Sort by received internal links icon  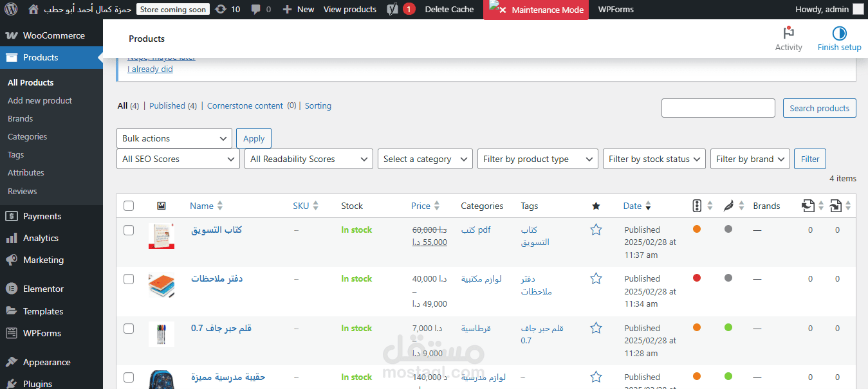click(x=835, y=206)
